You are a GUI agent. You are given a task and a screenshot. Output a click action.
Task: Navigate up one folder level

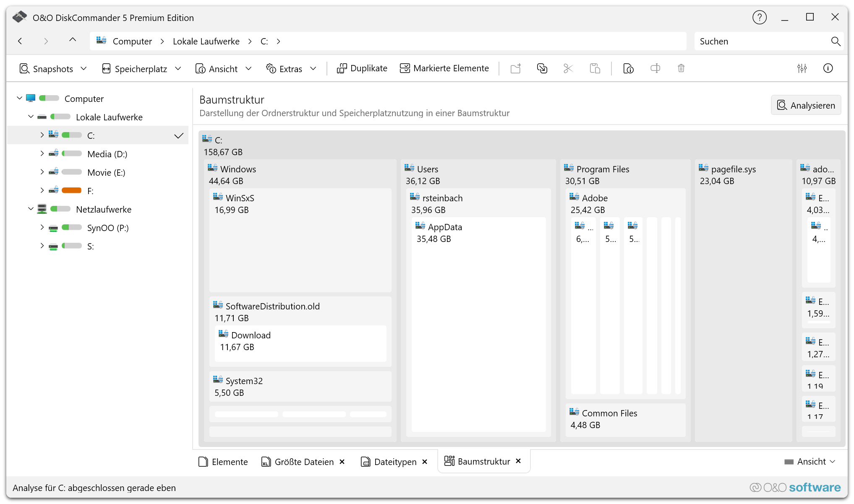(x=73, y=40)
